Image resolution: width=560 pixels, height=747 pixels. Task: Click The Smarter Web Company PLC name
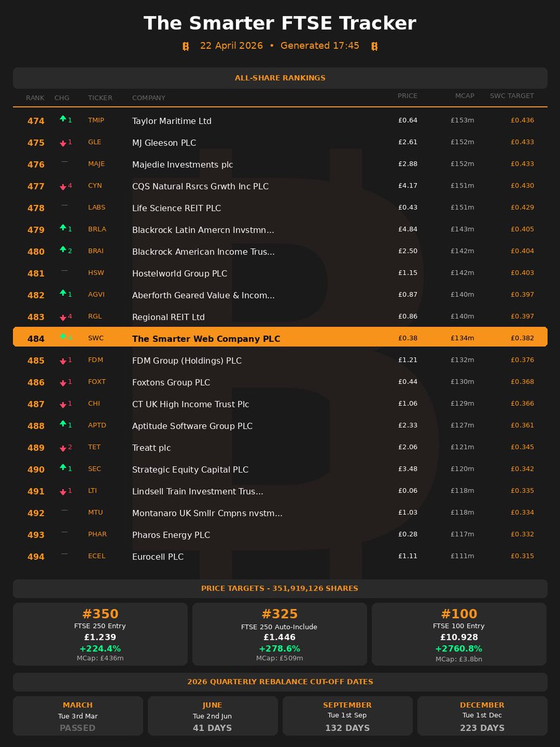206,339
